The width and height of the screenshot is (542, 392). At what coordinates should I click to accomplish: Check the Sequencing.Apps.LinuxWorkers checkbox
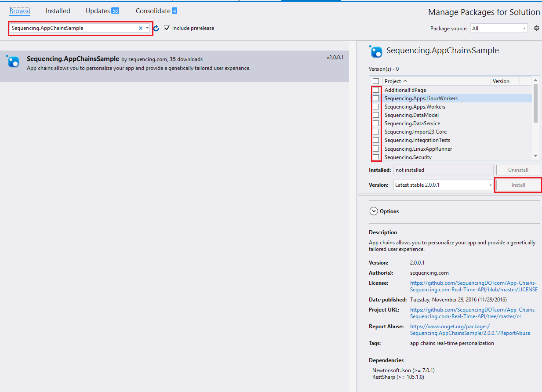pos(376,98)
